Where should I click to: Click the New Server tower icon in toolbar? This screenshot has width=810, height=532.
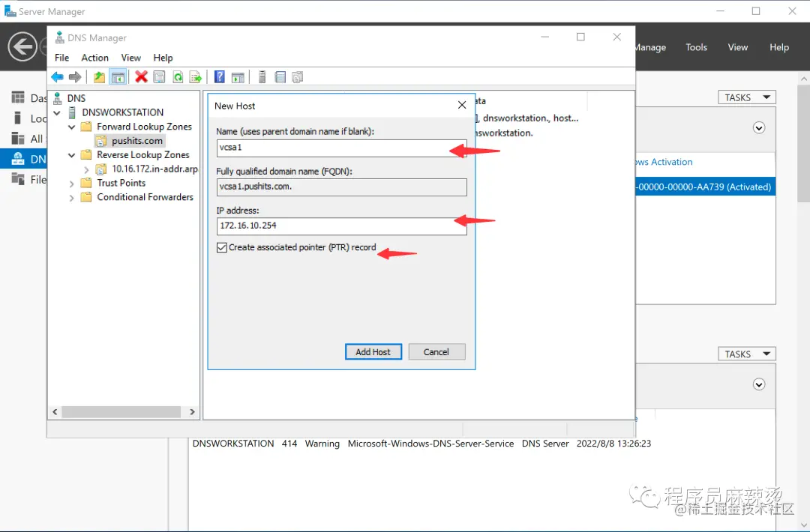click(x=262, y=77)
